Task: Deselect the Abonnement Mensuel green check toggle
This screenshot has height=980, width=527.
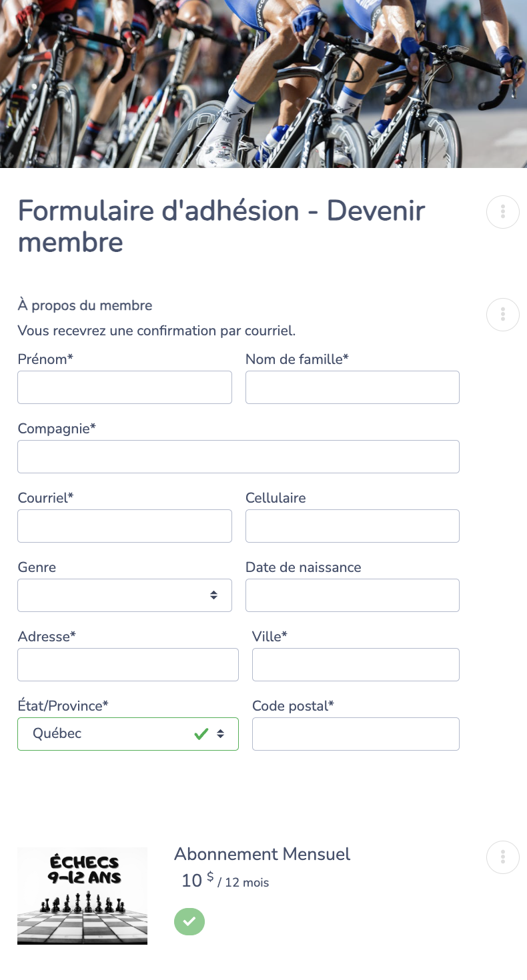Action: coord(189,921)
